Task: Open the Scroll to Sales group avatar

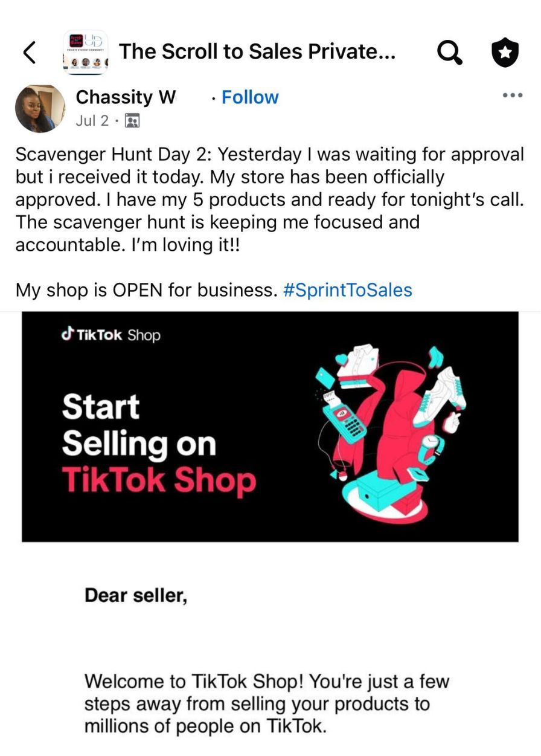Action: pos(85,53)
